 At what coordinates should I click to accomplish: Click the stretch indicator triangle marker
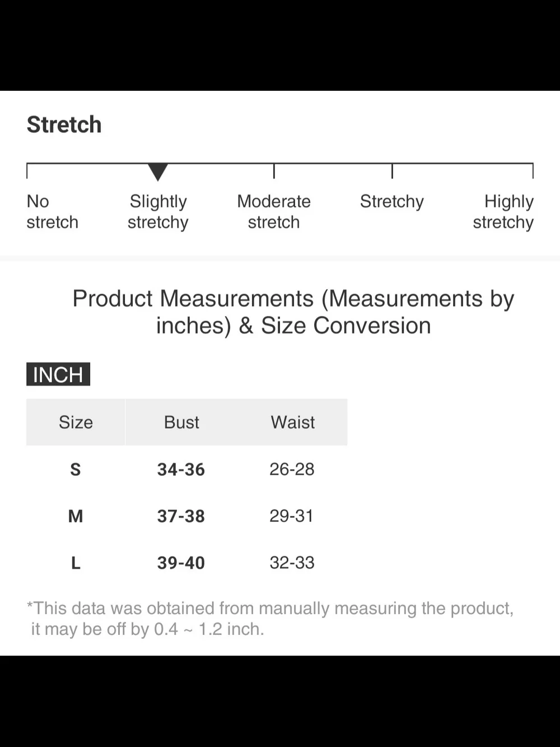[158, 172]
